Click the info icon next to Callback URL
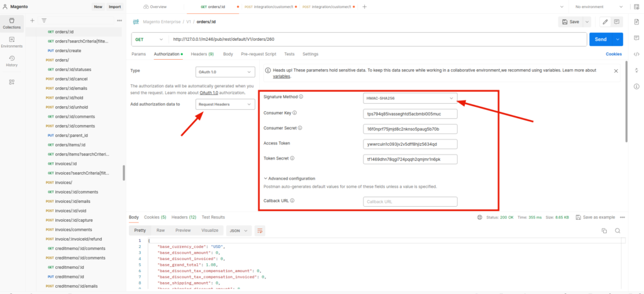The image size is (644, 294). coord(292,200)
